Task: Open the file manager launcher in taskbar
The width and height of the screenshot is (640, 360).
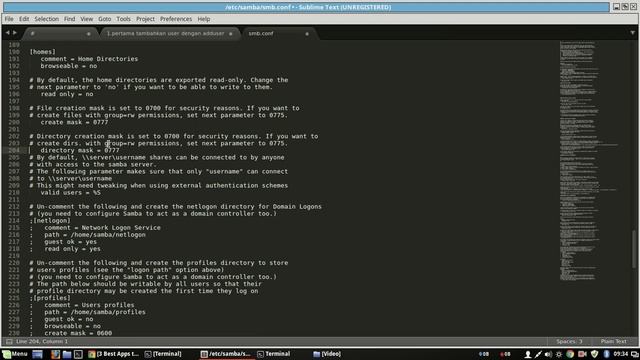Action: (67, 354)
